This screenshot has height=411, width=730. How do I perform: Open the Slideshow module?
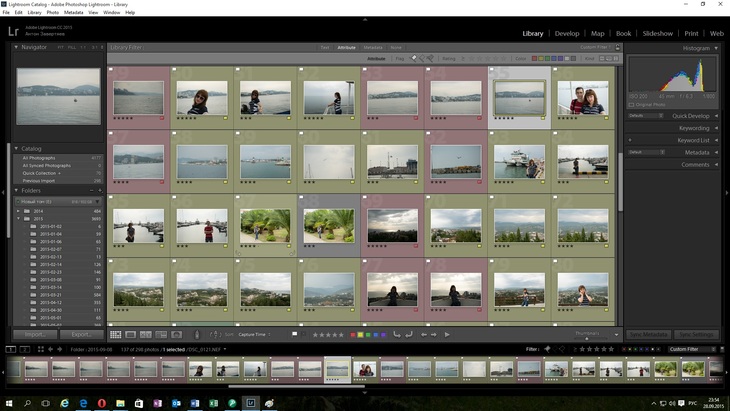pyautogui.click(x=657, y=34)
